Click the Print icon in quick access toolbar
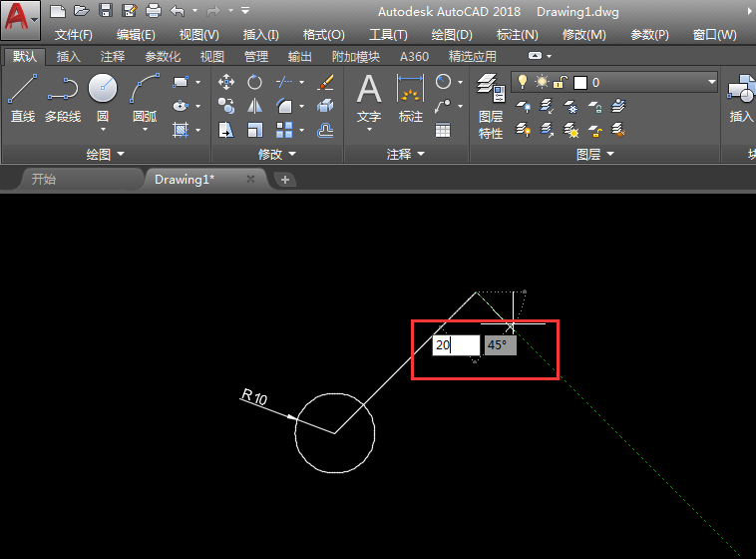The height and width of the screenshot is (559, 756). click(x=154, y=10)
